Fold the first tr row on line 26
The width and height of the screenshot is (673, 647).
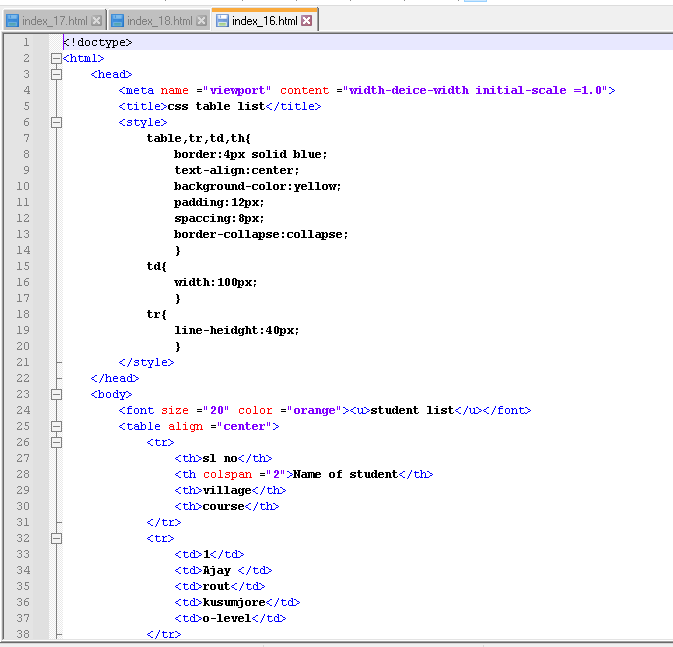pyautogui.click(x=56, y=442)
